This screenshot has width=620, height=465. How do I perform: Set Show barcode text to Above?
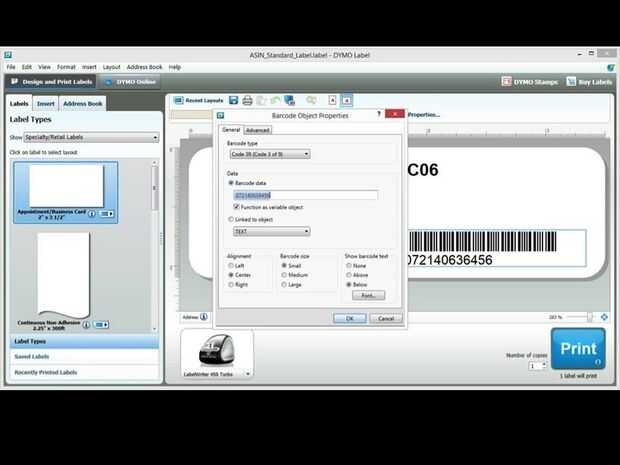point(349,275)
